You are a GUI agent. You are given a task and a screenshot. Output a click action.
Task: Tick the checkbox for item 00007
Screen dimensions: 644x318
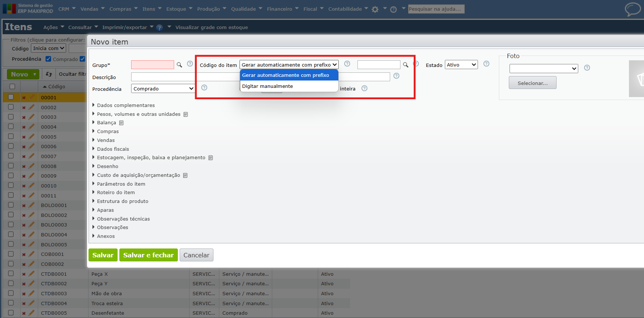tap(11, 156)
